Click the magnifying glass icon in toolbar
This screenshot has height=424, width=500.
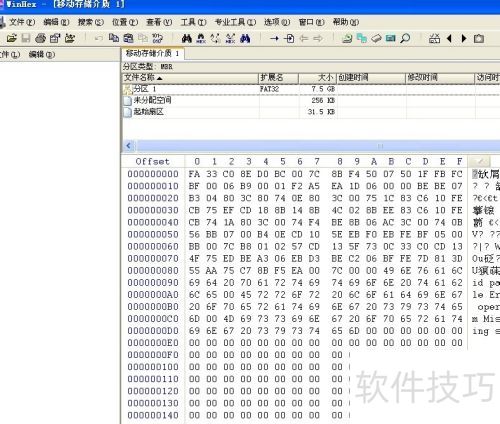tap(405, 38)
